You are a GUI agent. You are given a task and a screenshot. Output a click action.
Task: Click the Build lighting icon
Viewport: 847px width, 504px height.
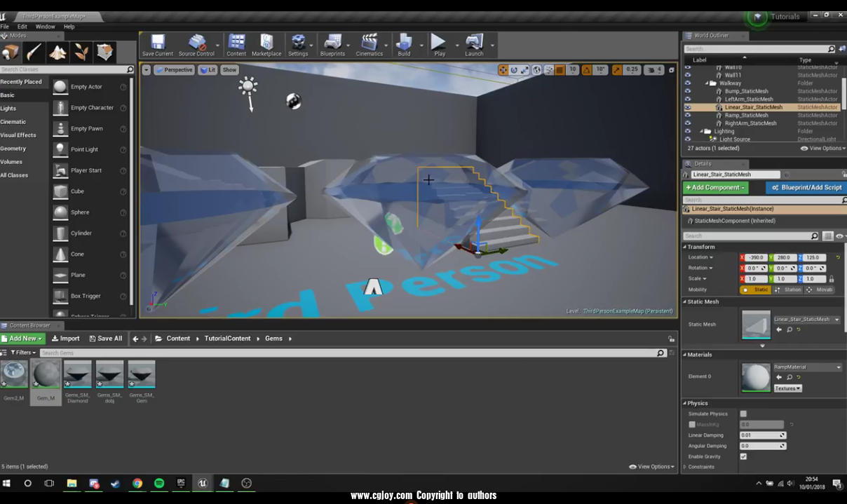coord(404,43)
